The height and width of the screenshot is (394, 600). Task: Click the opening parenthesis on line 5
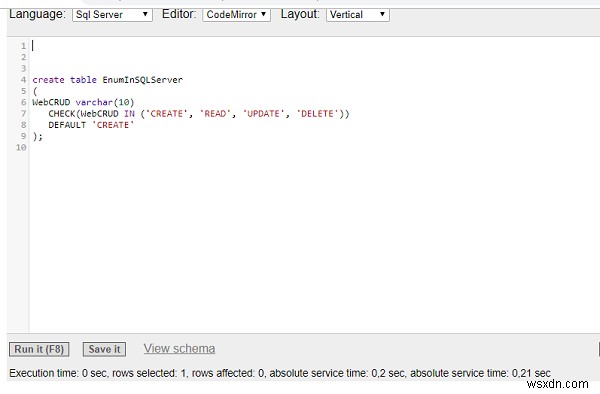pos(35,91)
